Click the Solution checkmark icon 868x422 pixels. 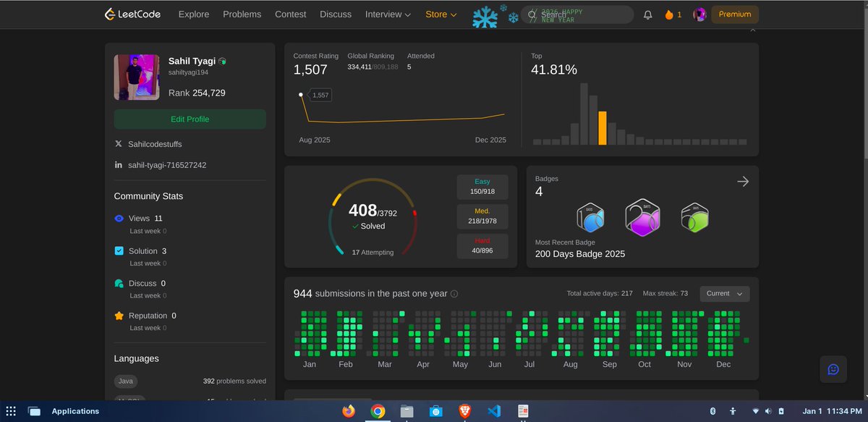click(x=119, y=250)
